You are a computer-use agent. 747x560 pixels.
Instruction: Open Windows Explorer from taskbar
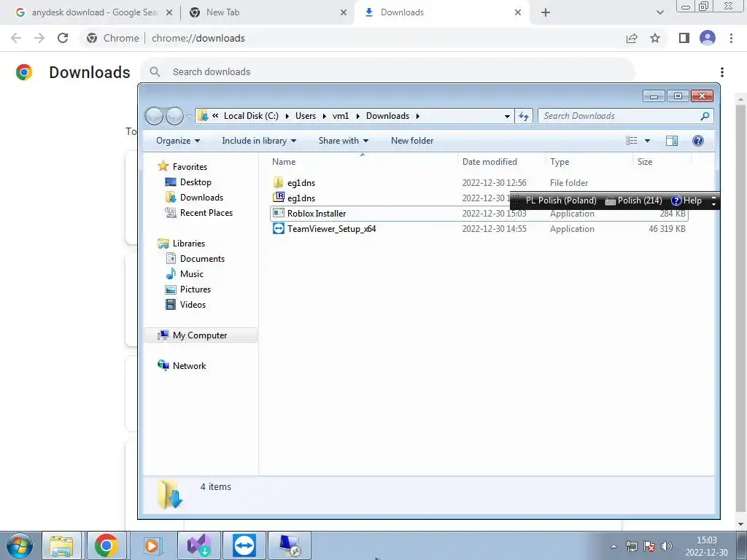(x=62, y=545)
